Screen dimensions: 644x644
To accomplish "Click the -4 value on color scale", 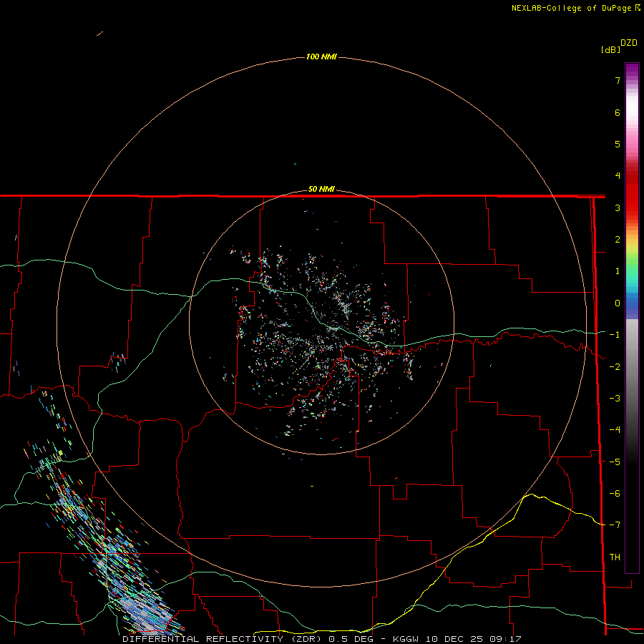I will click(615, 430).
